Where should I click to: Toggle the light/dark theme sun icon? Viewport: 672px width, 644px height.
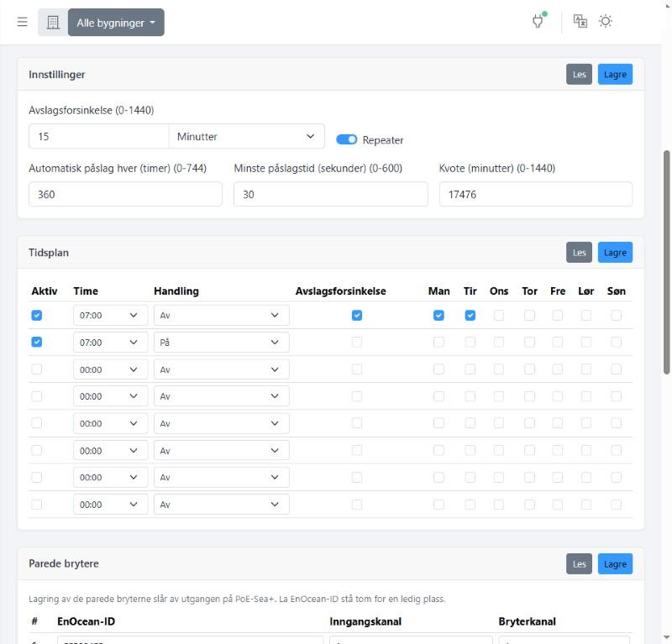click(x=606, y=20)
